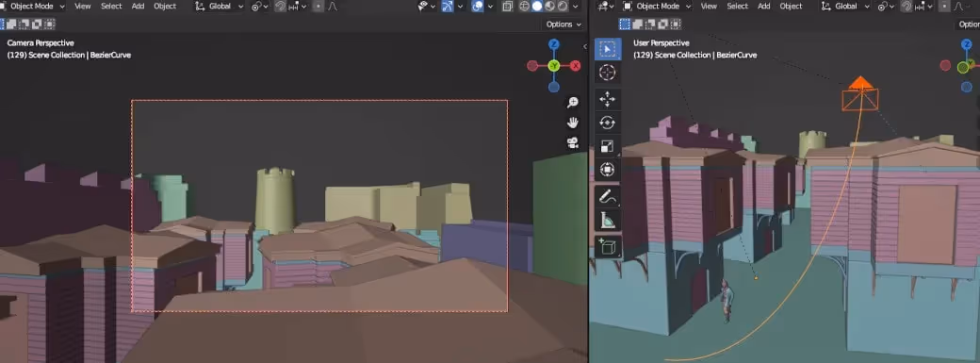Select the Scale tool in right viewport toolbar
980x363 pixels.
[607, 146]
